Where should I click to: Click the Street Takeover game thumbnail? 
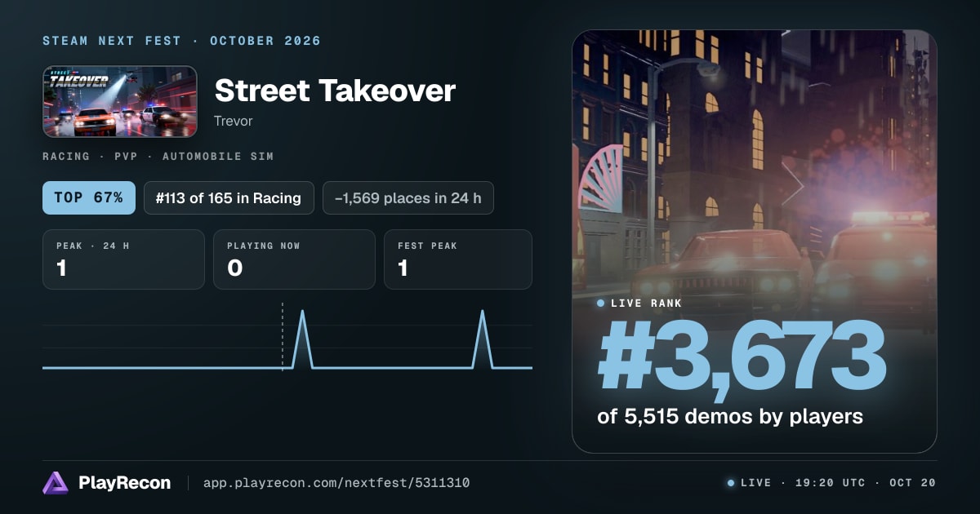(120, 101)
